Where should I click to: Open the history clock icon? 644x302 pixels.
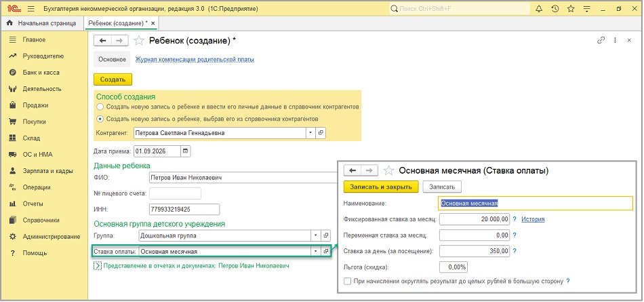[555, 9]
